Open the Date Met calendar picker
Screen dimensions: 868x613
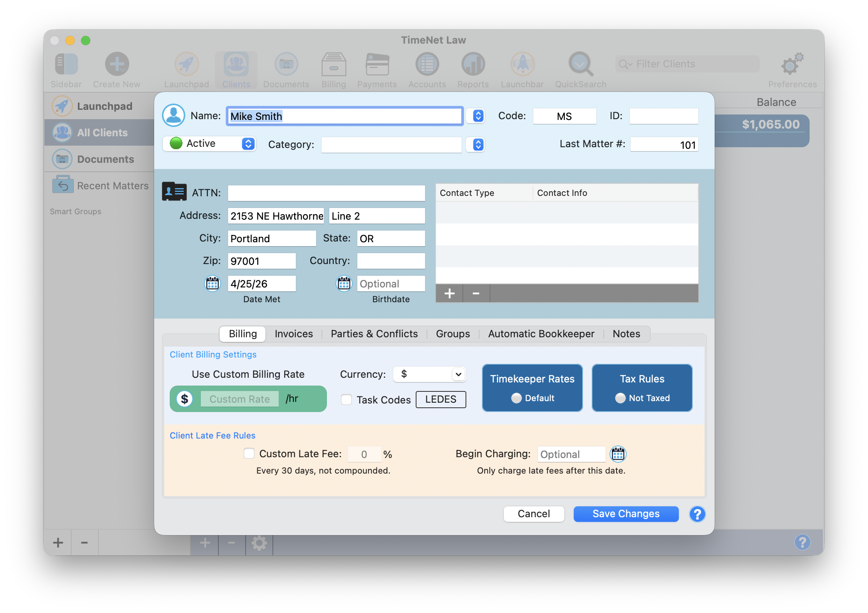click(213, 284)
